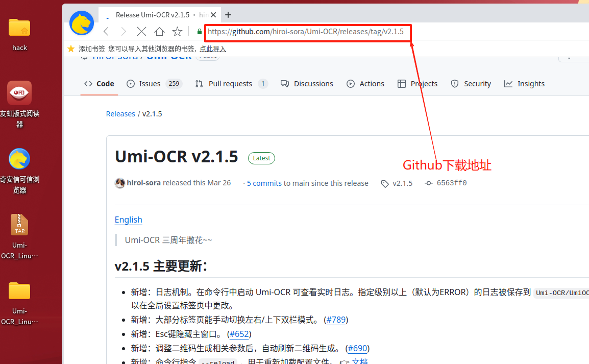Open the English release notes link
The height and width of the screenshot is (364, 589).
point(129,220)
